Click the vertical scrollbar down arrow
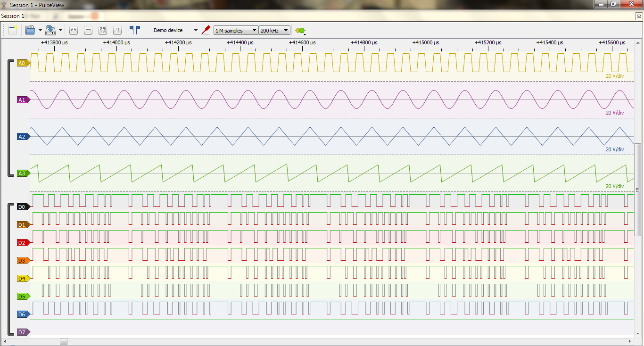 click(638, 334)
